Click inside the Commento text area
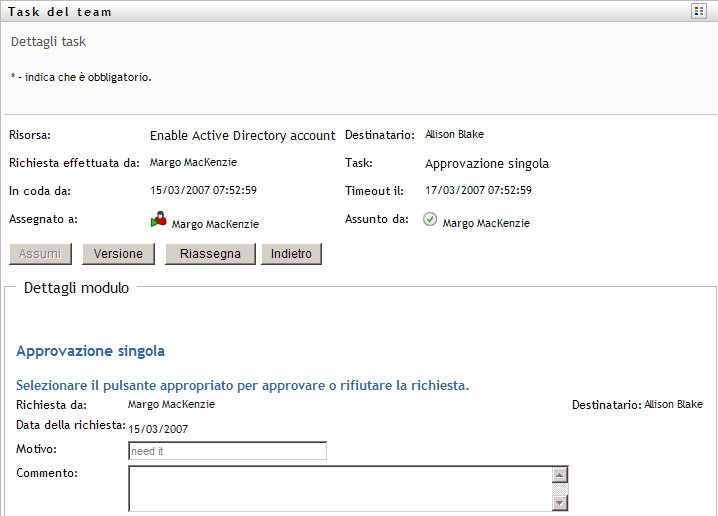 coord(340,488)
